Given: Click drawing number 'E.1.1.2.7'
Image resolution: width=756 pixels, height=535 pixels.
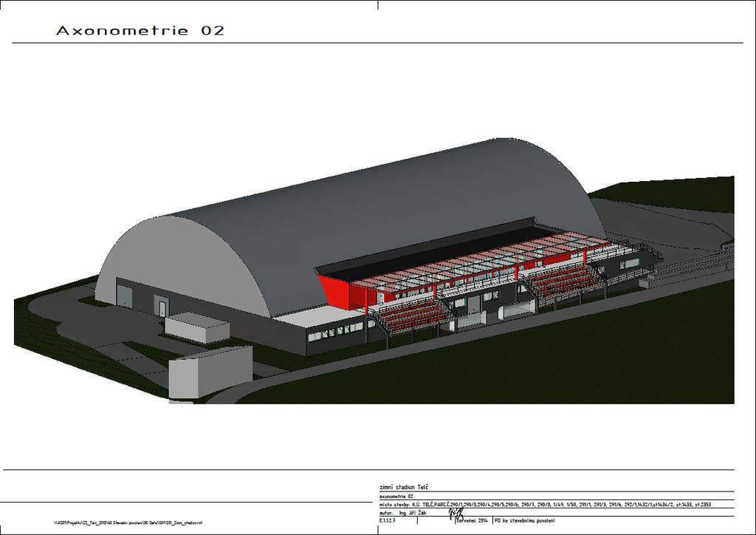Looking at the screenshot, I should (x=388, y=521).
